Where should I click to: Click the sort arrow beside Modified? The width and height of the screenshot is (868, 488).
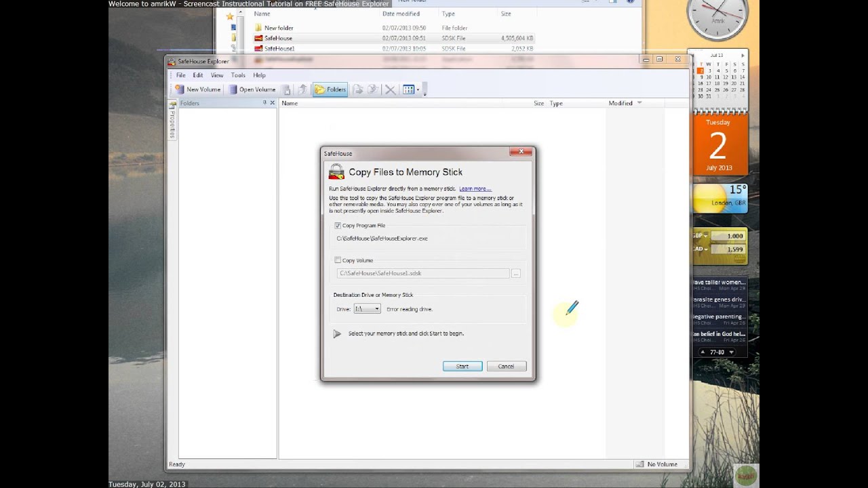pos(639,103)
